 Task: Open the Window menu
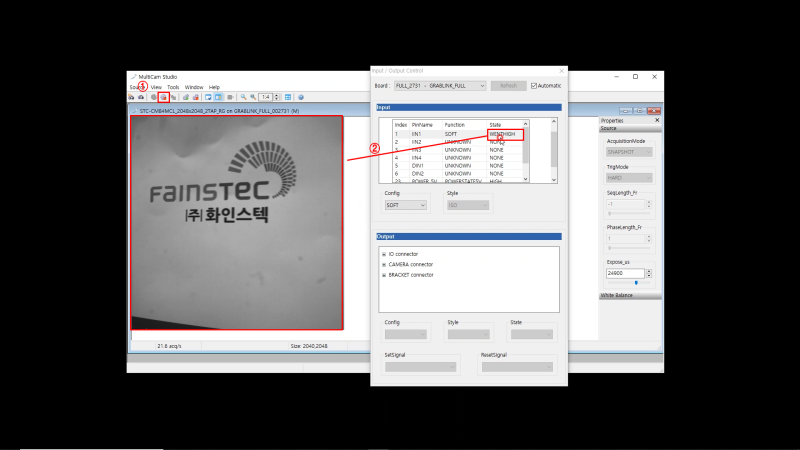(x=194, y=87)
